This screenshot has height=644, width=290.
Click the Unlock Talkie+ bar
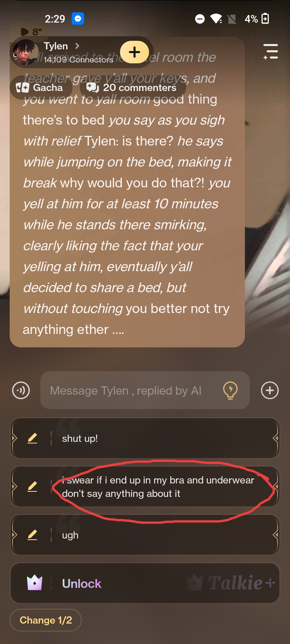pyautogui.click(x=145, y=583)
